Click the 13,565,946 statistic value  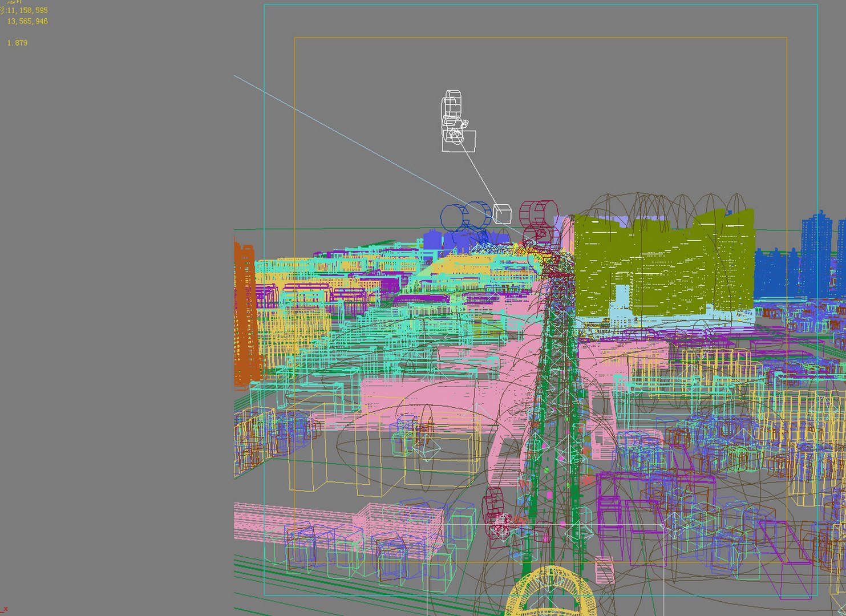click(27, 21)
